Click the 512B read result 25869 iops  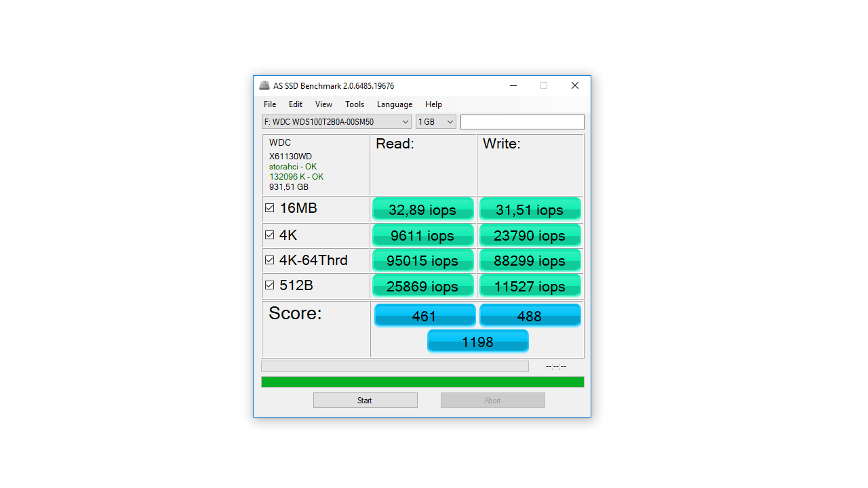[x=422, y=286]
